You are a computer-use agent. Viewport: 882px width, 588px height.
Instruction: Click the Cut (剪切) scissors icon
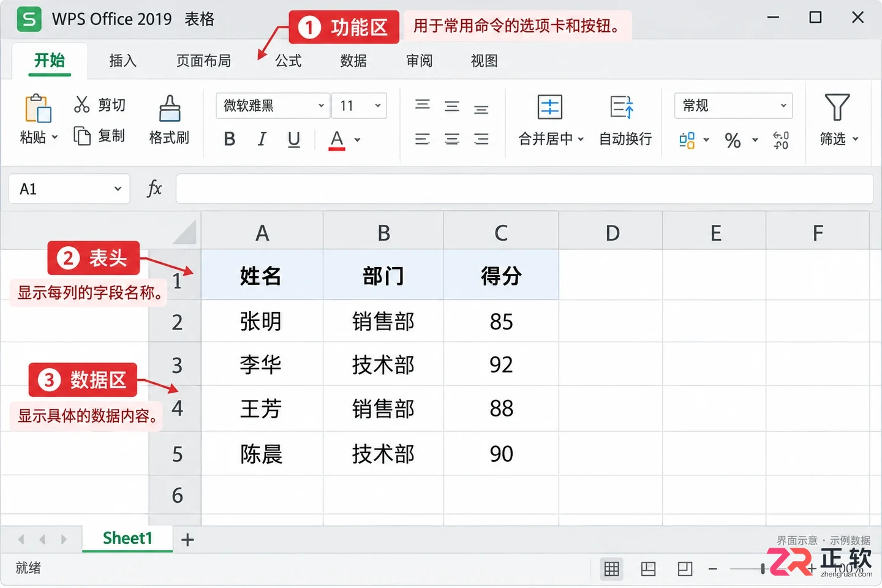click(81, 105)
